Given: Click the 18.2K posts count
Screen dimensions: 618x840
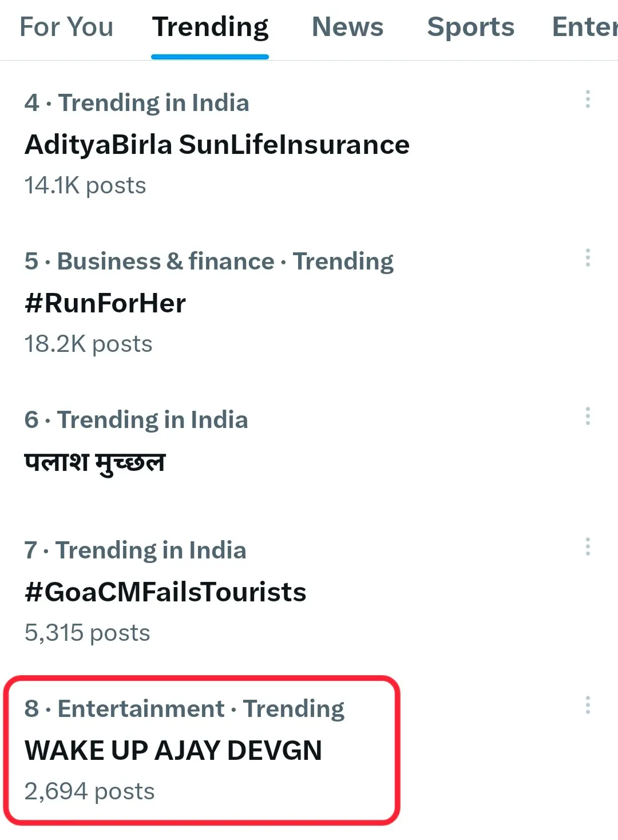Looking at the screenshot, I should click(88, 344).
